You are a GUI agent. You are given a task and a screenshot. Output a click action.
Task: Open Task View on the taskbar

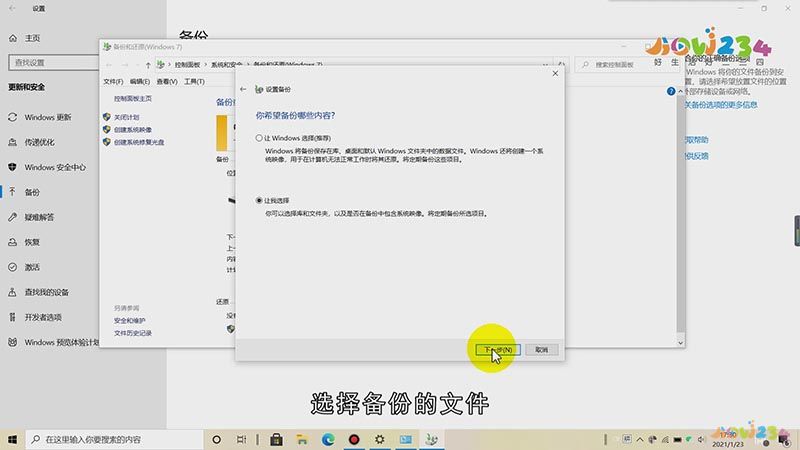tap(241, 439)
